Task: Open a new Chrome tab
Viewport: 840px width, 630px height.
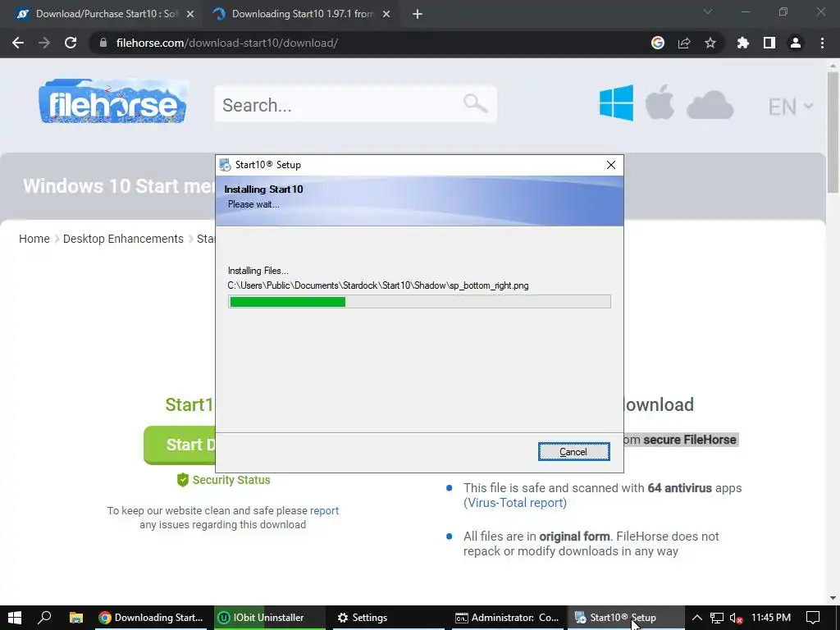Action: (x=418, y=14)
